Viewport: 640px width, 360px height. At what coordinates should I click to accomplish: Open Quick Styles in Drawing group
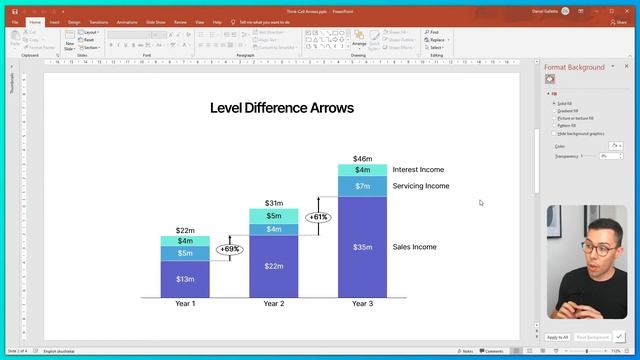click(x=374, y=40)
